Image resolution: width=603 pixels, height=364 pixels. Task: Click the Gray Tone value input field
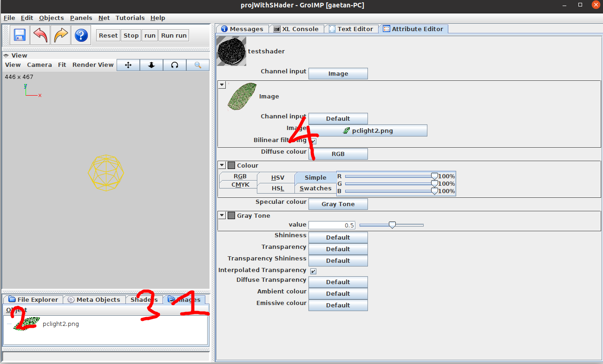point(332,225)
